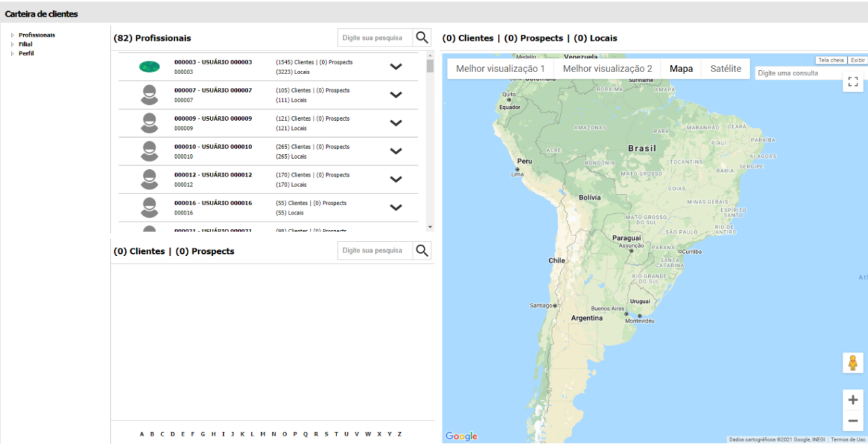Zoom out the map with minus

coord(853,420)
